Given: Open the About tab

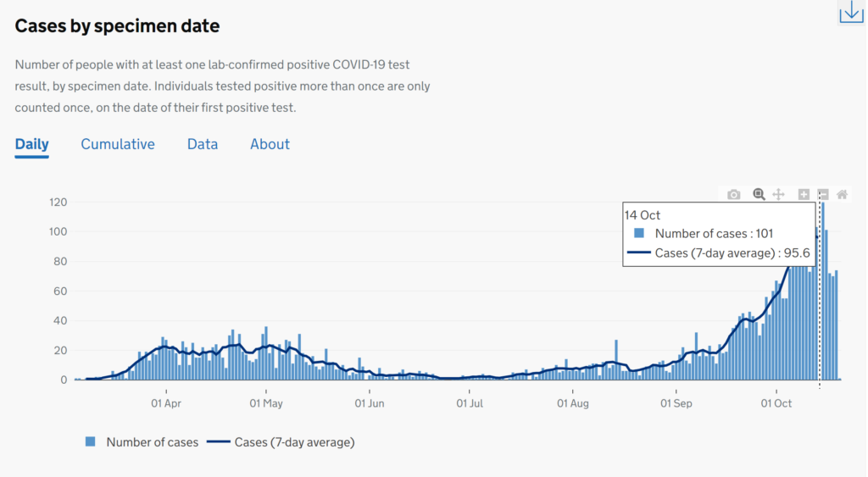Looking at the screenshot, I should (x=270, y=144).
